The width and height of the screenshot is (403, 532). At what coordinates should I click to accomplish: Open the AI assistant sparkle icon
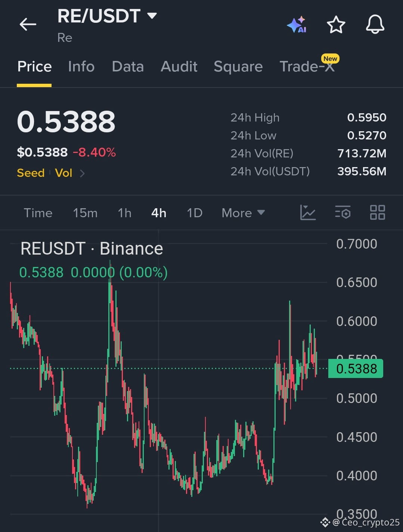tap(297, 25)
